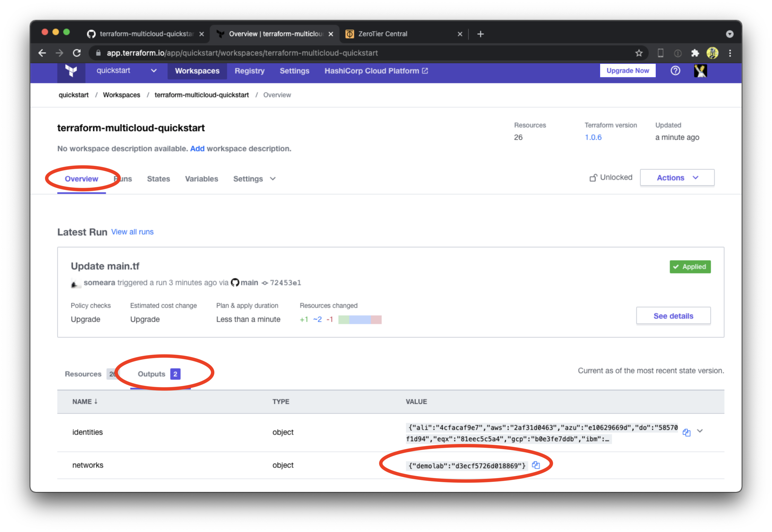Expand the identities output value
This screenshot has width=772, height=532.
click(700, 431)
